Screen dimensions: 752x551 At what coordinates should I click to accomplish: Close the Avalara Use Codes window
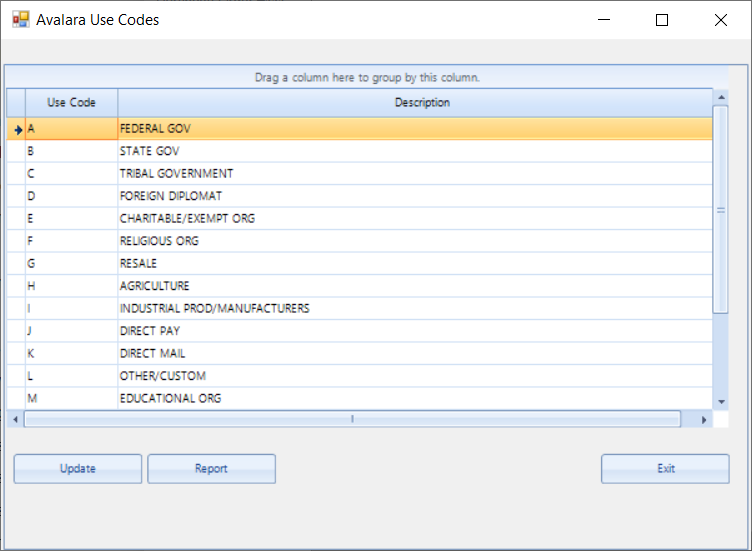[720, 20]
